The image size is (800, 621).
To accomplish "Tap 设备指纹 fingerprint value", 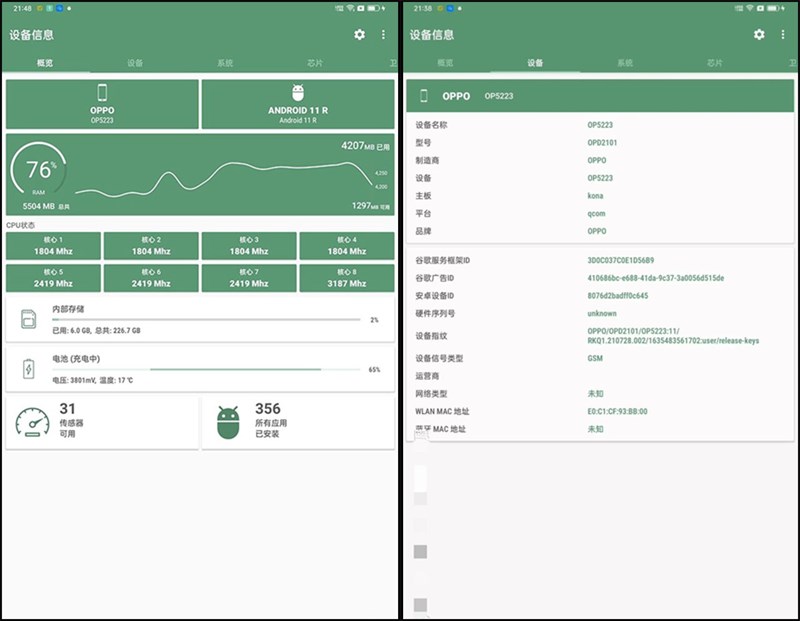I will pyautogui.click(x=673, y=336).
